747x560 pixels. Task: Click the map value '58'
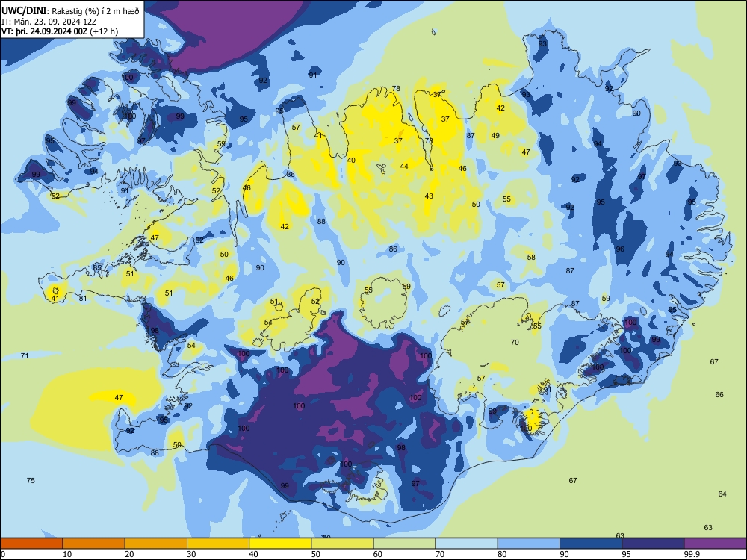[531, 257]
